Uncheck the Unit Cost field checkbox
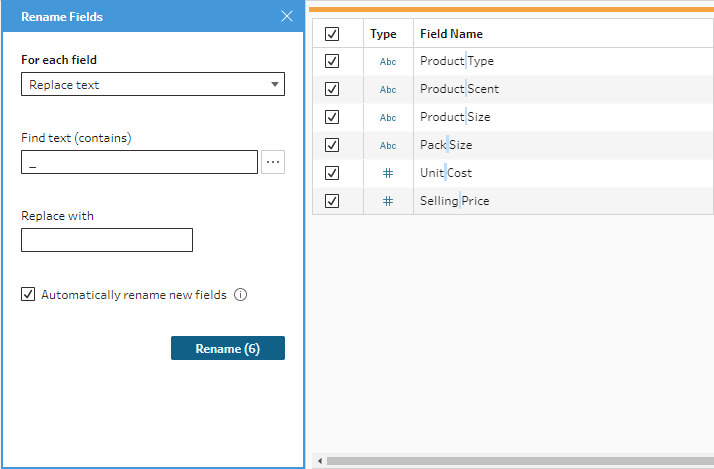This screenshot has height=469, width=714. point(333,173)
